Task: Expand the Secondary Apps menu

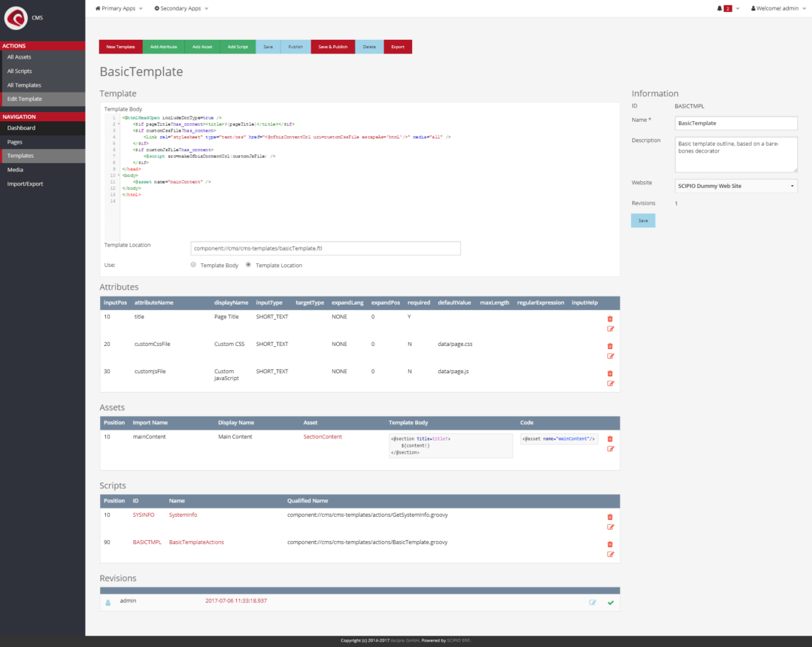Action: point(181,8)
